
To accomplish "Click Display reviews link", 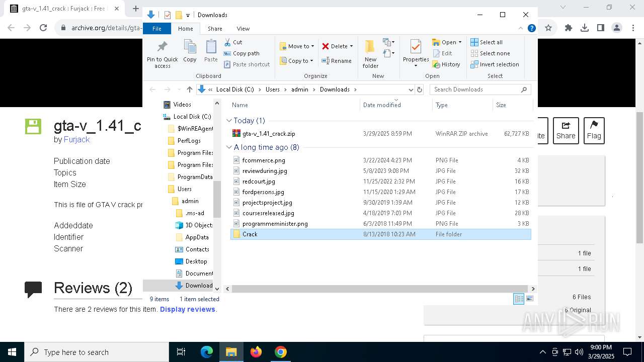I will coord(188,309).
